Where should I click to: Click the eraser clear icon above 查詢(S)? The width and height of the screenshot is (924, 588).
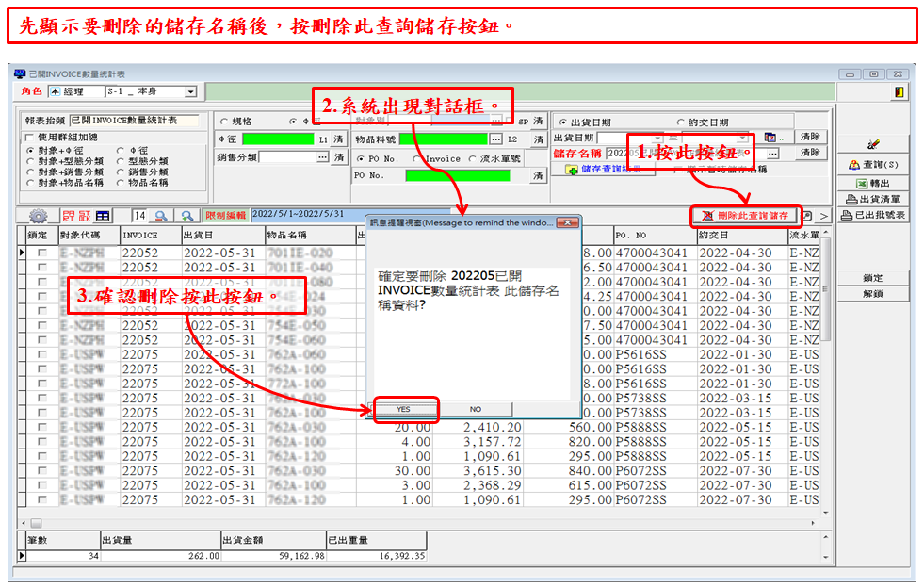click(872, 144)
